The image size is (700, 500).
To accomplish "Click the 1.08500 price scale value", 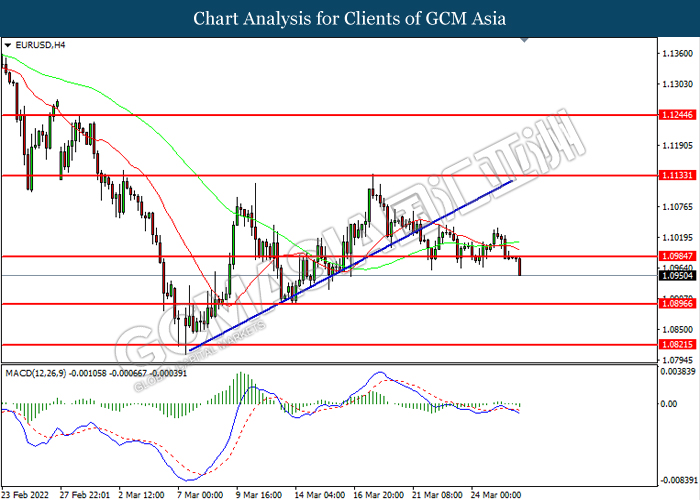I will [x=678, y=329].
